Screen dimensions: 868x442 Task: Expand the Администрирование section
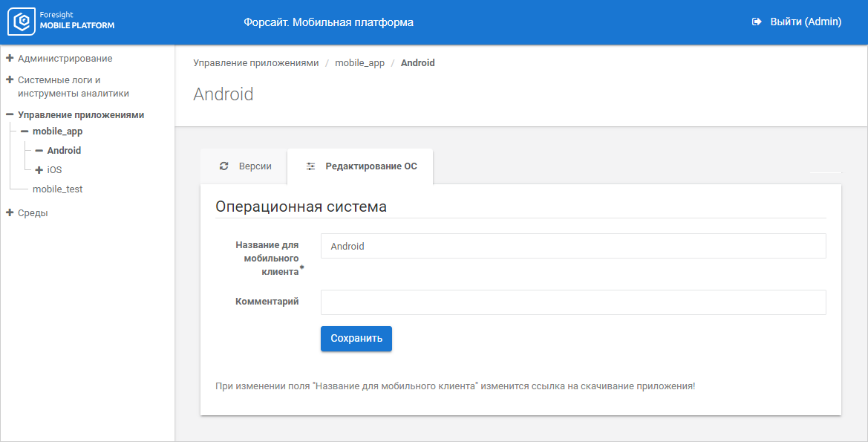[x=10, y=58]
